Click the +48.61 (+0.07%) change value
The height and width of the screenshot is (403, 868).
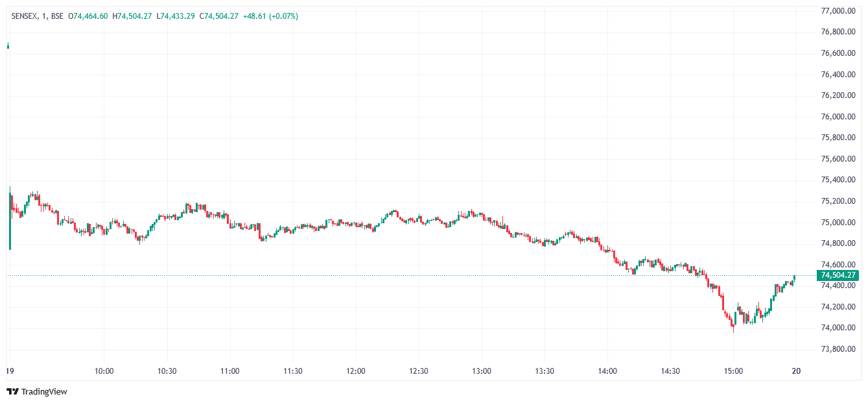271,16
